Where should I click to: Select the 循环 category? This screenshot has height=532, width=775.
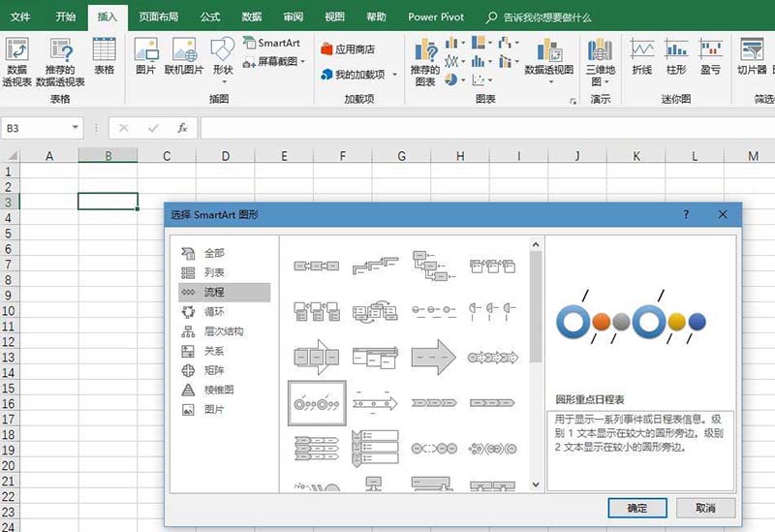225,312
